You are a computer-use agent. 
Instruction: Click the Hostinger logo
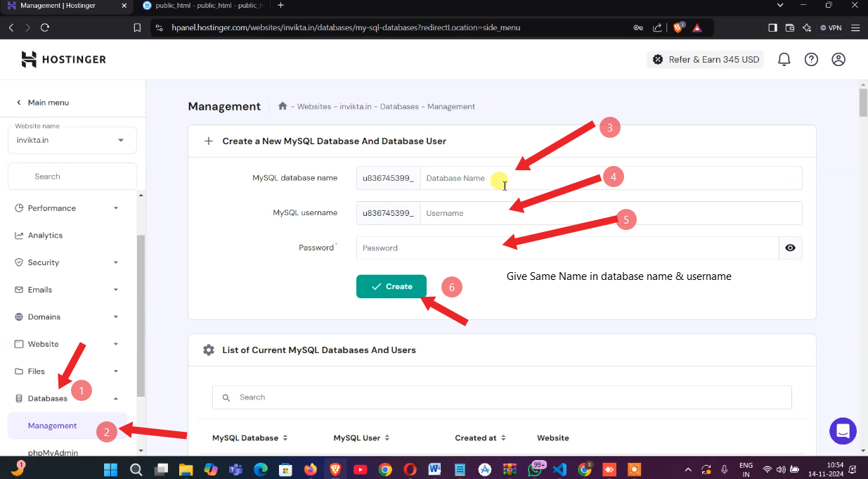(63, 60)
